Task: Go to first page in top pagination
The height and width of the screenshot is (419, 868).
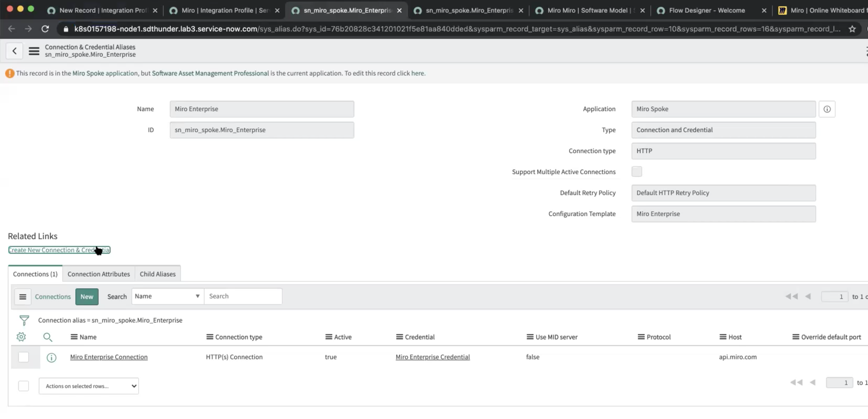Action: coord(792,297)
